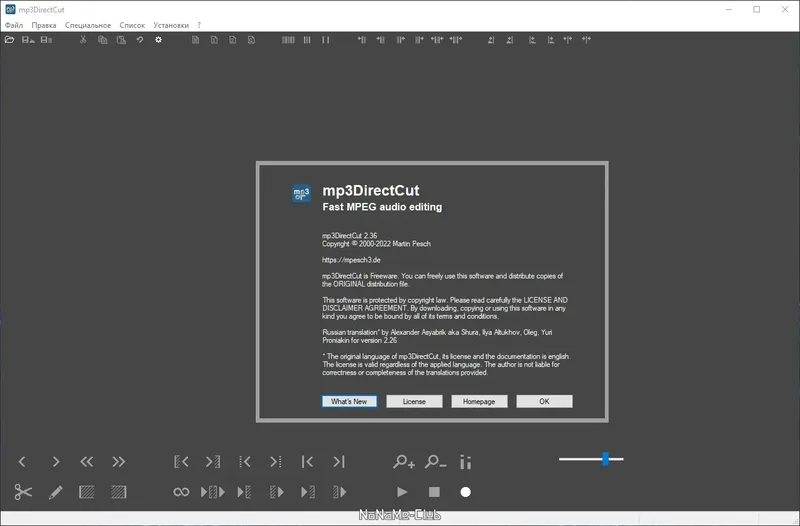Step back with the single left arrow

coord(22,462)
